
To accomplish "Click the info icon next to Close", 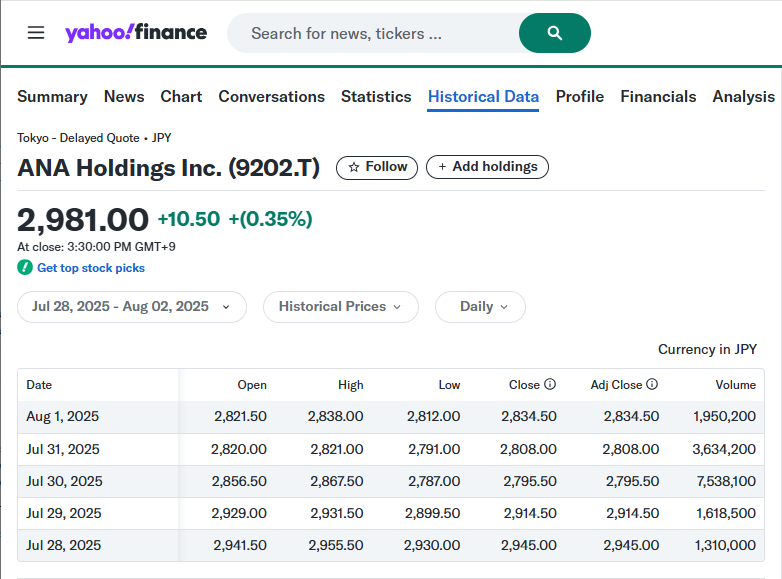I will point(550,385).
